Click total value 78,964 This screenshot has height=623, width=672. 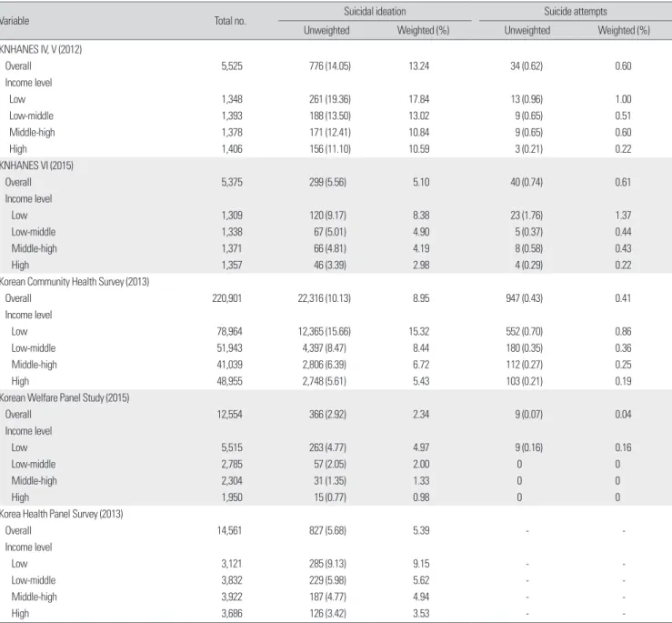coord(229,332)
